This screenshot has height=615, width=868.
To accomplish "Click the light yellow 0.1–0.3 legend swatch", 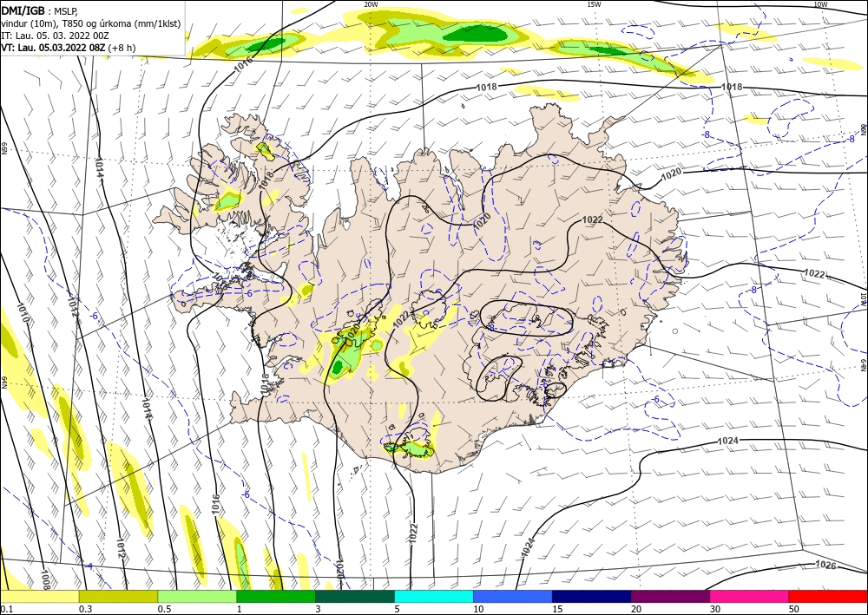I will (x=39, y=596).
